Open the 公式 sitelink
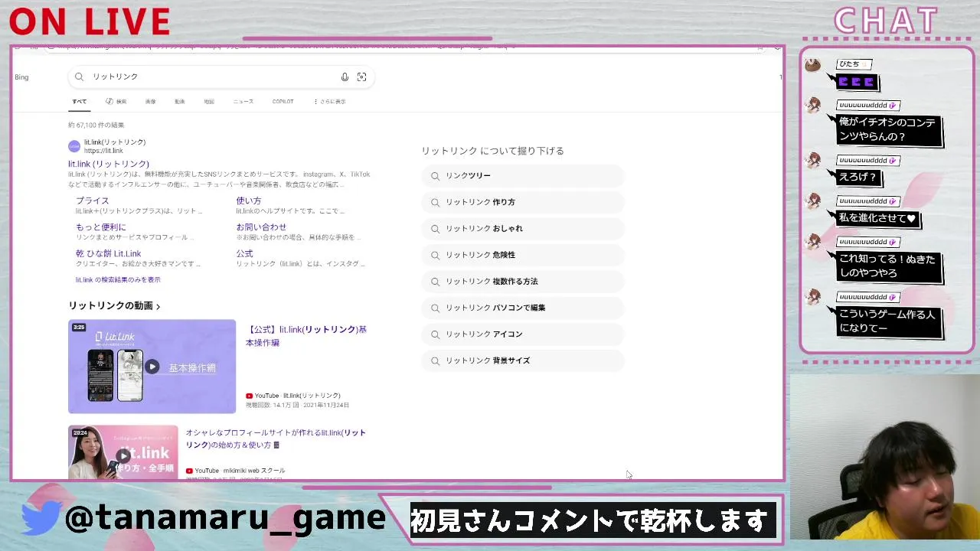The width and height of the screenshot is (980, 551). click(x=244, y=253)
